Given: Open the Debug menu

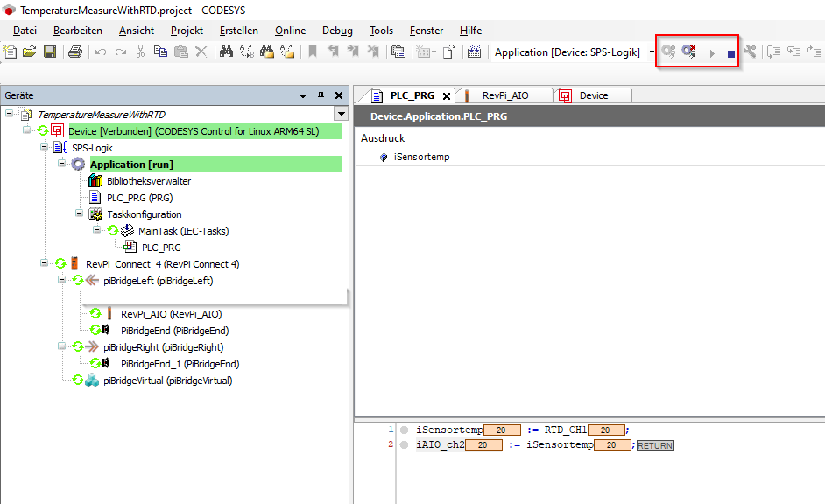Looking at the screenshot, I should [336, 30].
